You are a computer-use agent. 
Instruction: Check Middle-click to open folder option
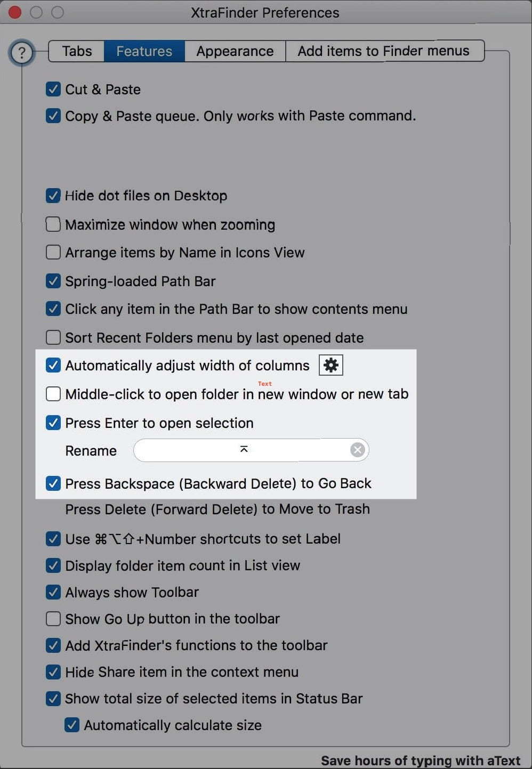click(53, 394)
